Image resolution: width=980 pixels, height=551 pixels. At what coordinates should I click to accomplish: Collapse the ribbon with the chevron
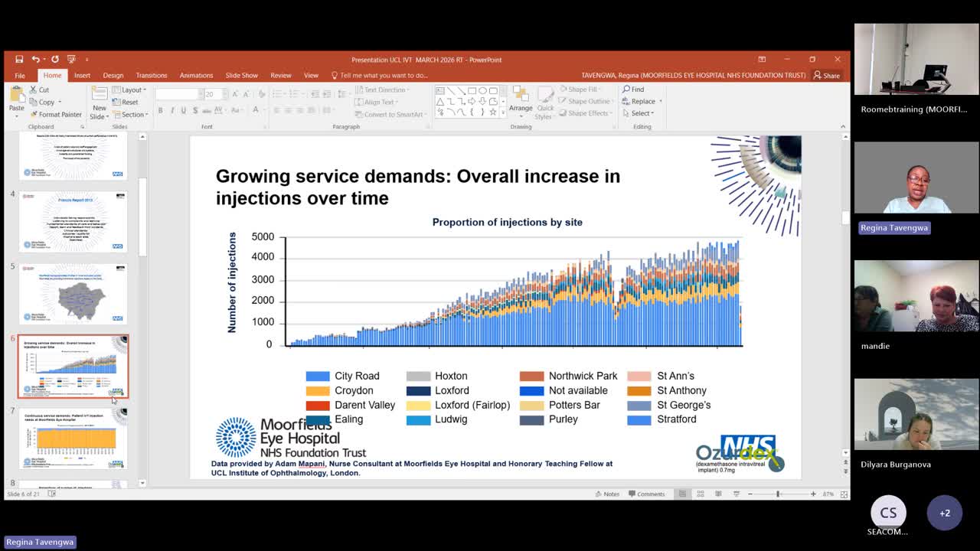pos(843,126)
